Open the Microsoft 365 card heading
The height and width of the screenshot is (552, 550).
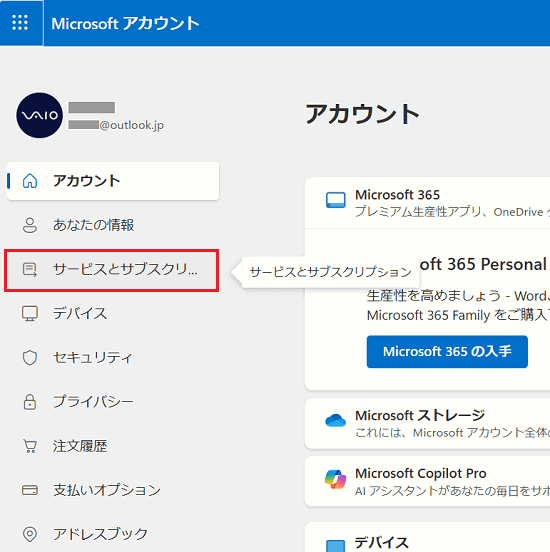[398, 195]
